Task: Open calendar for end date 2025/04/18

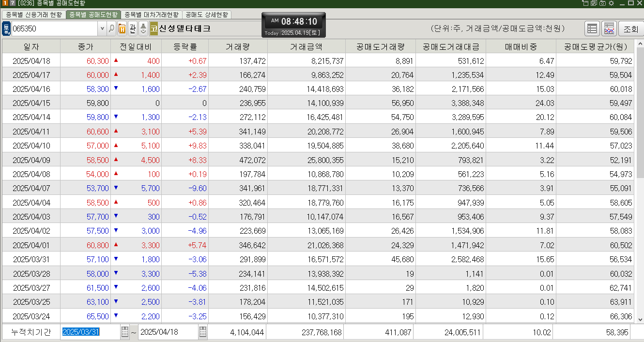Action: 202,332
